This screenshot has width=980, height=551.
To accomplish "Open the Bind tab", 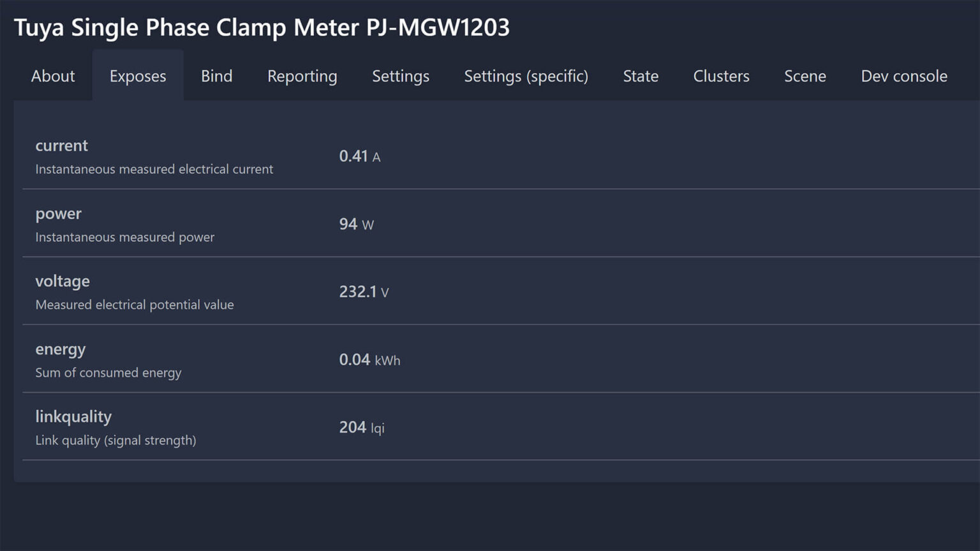I will 216,76.
